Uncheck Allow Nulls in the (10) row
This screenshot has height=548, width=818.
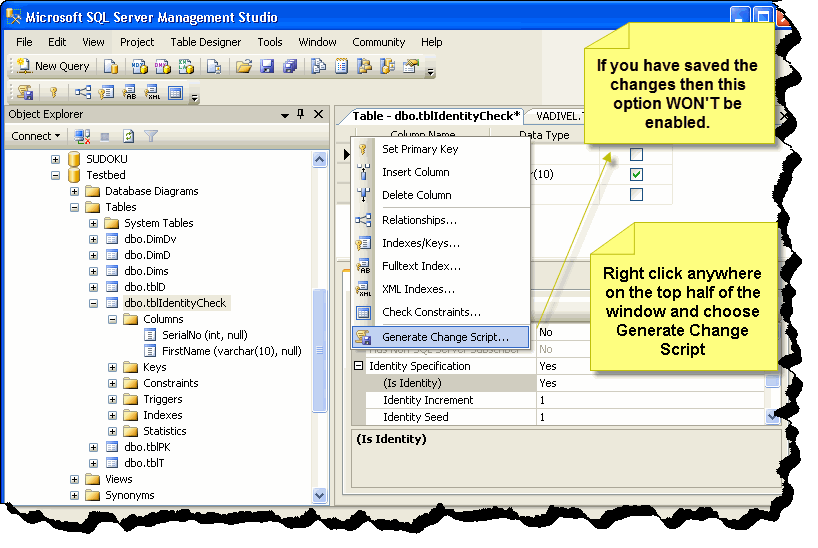click(x=636, y=174)
